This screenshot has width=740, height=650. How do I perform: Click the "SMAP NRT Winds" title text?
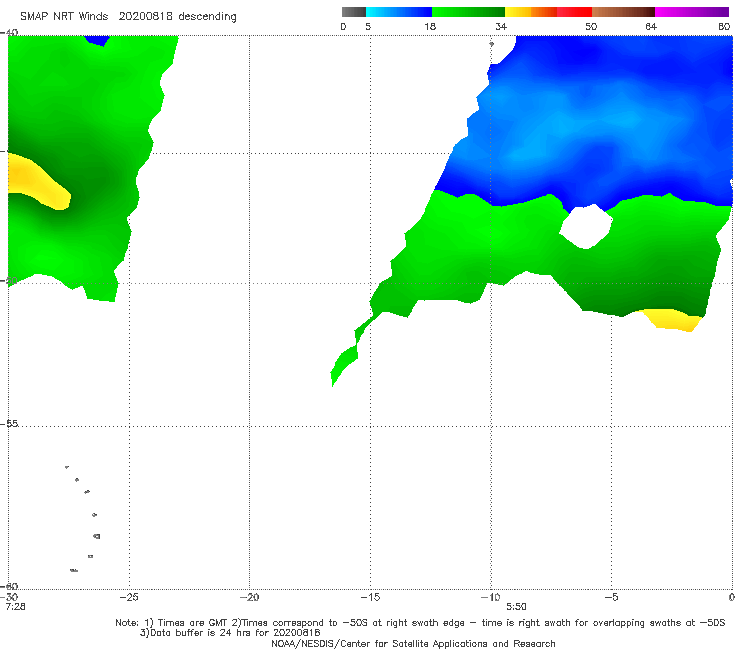tap(64, 16)
